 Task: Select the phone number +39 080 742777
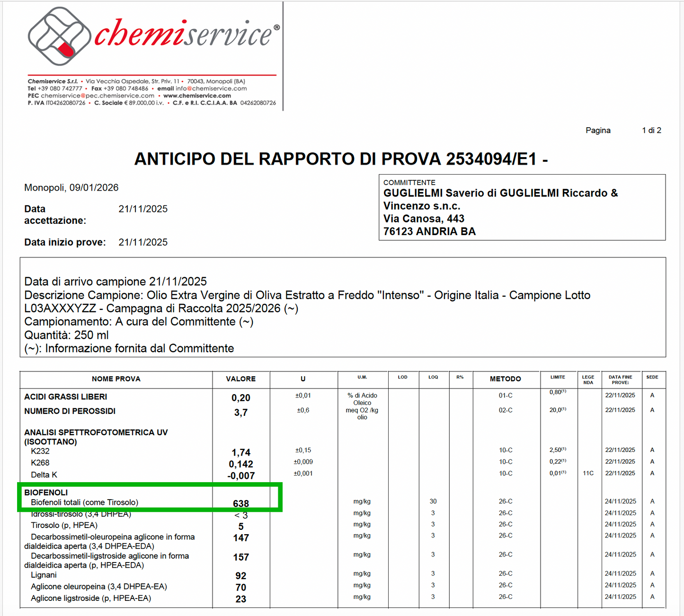point(60,88)
